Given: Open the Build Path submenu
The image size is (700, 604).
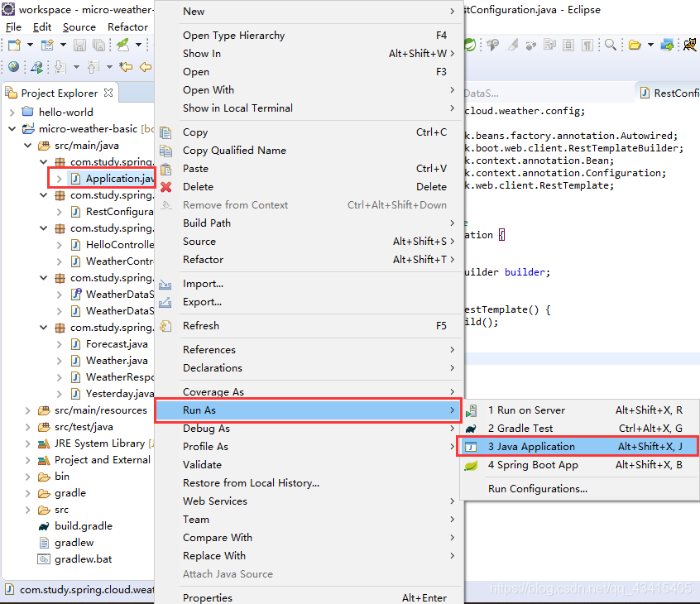Looking at the screenshot, I should [x=309, y=223].
